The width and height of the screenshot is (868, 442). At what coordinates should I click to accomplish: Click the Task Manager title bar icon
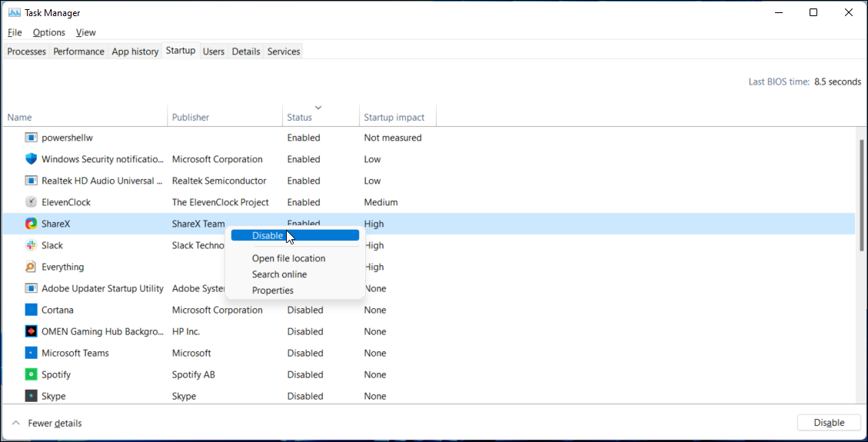(15, 13)
